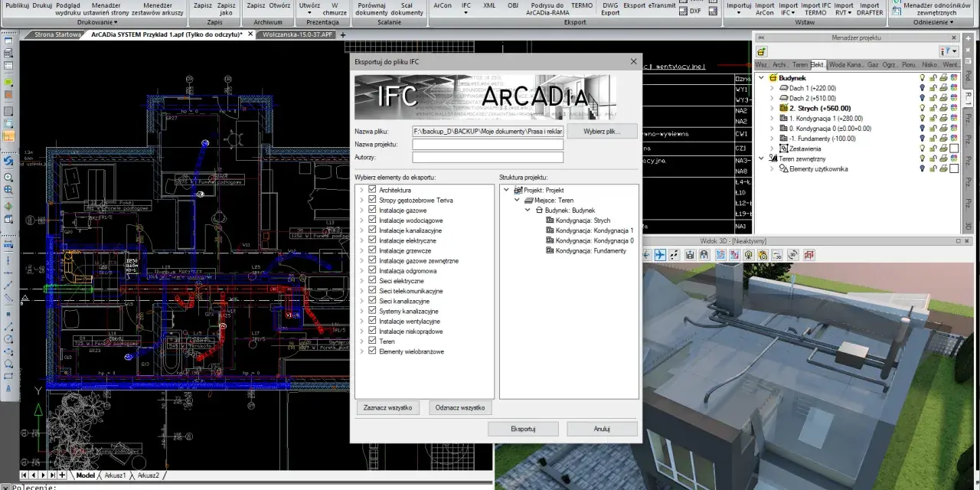Viewport: 980px width, 490px height.
Task: Select Kondygnacja: Fundamenty in project structure
Action: tap(590, 250)
